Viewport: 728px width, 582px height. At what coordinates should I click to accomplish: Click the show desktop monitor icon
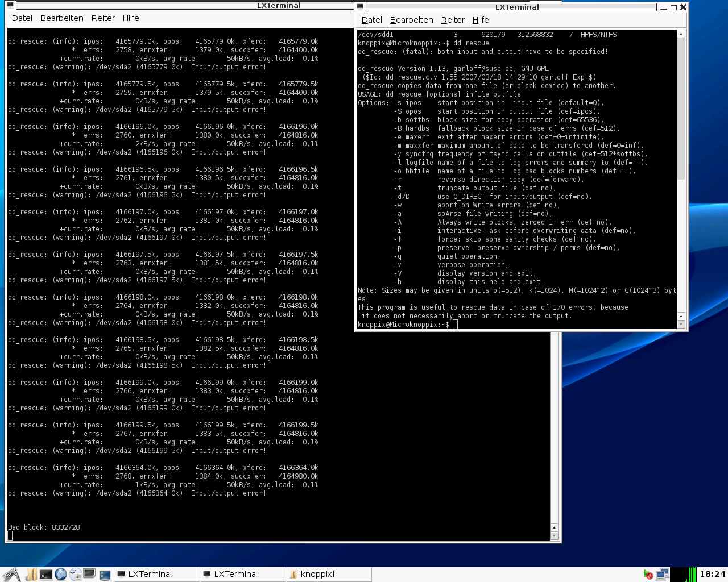(x=89, y=575)
